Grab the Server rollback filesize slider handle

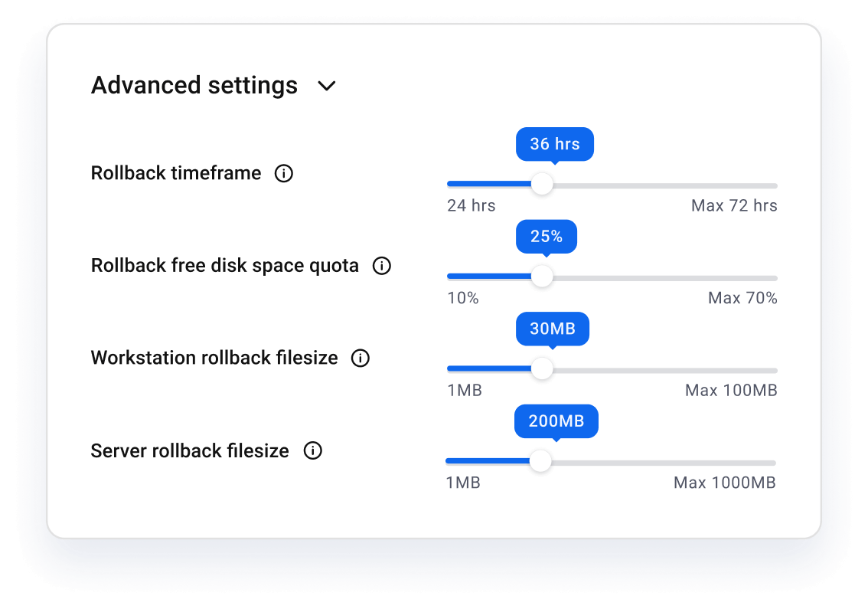click(540, 461)
